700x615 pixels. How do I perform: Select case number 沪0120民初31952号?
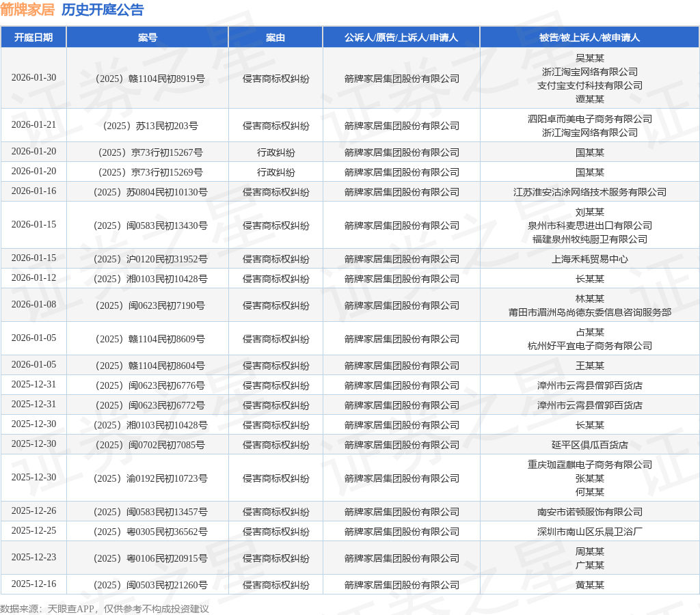coord(150,259)
